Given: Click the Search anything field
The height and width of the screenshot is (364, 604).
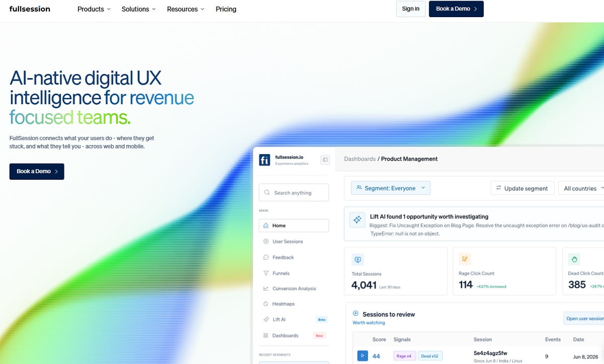Looking at the screenshot, I should click(x=294, y=193).
